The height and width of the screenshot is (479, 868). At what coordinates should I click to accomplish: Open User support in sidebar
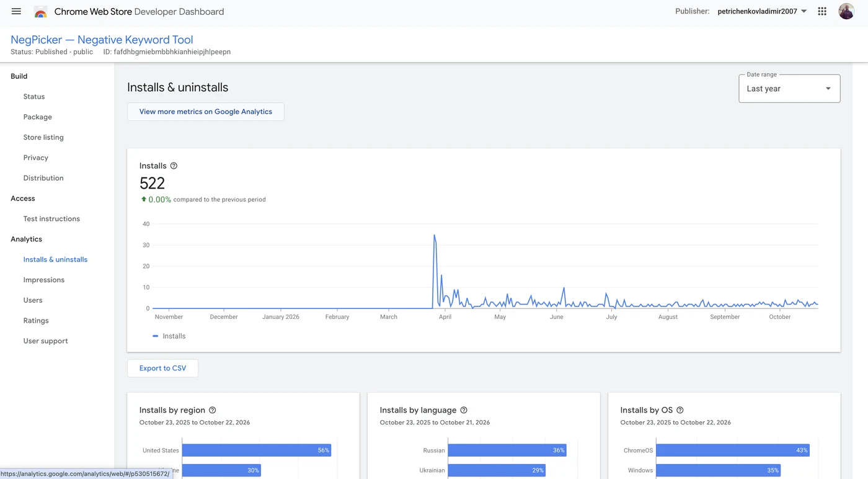[45, 341]
